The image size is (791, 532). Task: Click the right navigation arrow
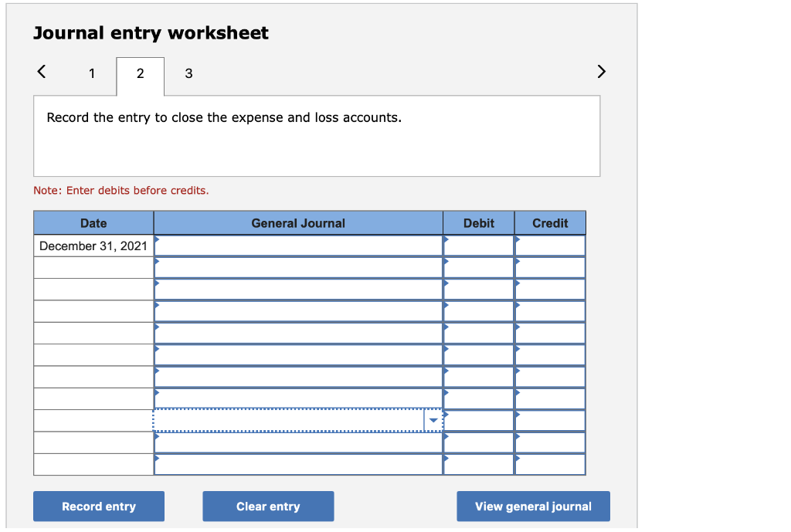tap(602, 71)
